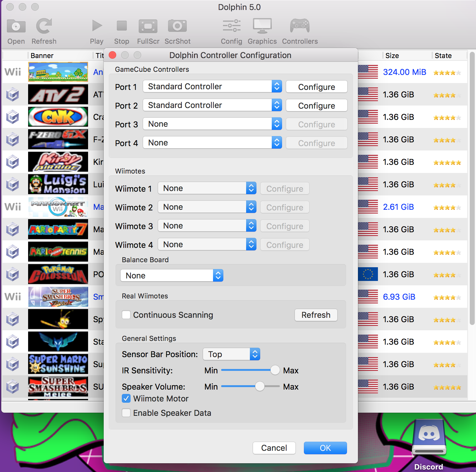The width and height of the screenshot is (476, 472).
Task: Open the Balance Board dropdown
Action: point(172,275)
